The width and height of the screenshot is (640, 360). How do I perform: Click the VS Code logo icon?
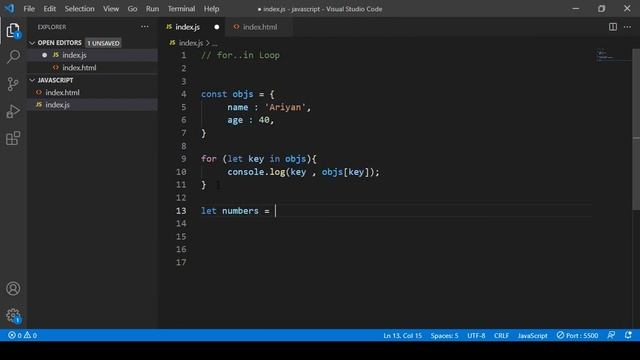coord(10,8)
